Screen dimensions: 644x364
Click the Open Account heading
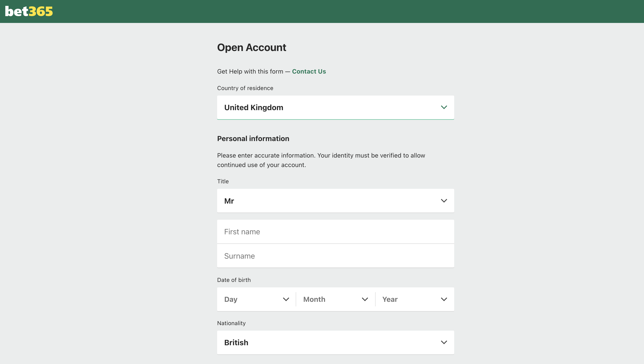tap(251, 48)
